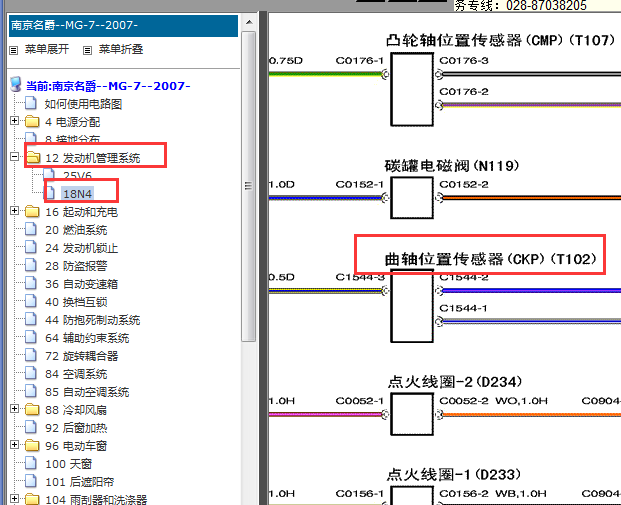Open 36 自动变速箱 page
Screen dimensions: 621x505
[81, 284]
